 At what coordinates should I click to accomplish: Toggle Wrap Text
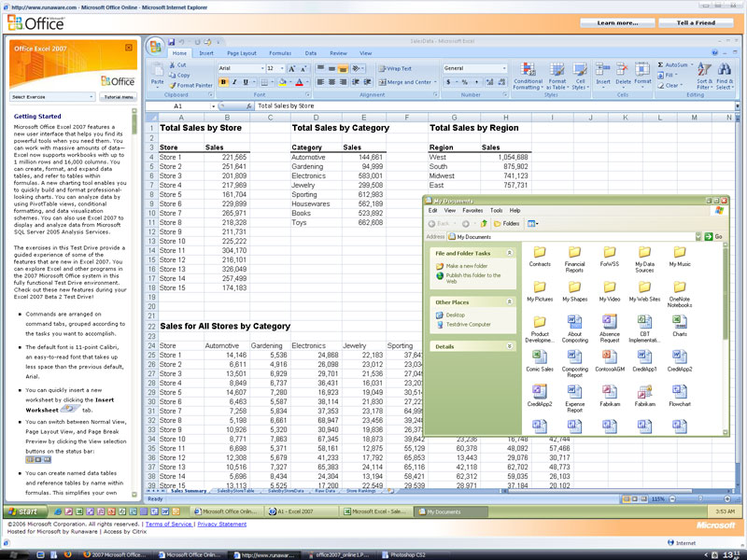click(x=395, y=68)
